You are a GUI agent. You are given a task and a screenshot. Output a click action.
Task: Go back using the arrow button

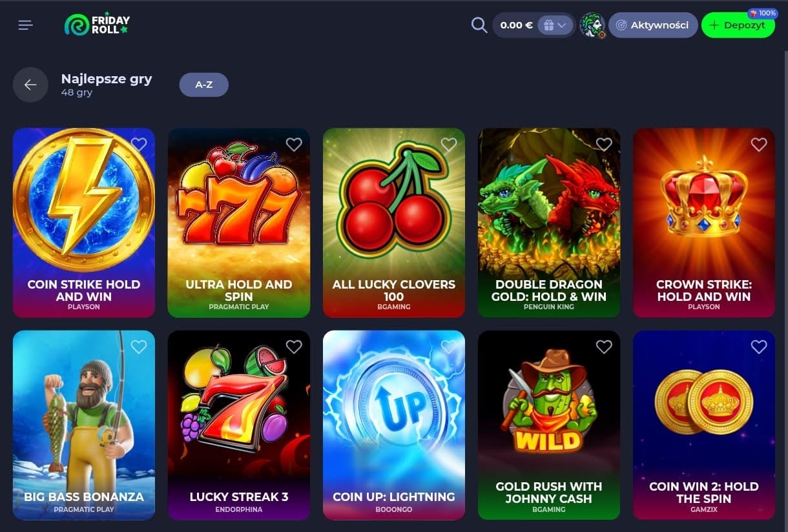[x=30, y=85]
